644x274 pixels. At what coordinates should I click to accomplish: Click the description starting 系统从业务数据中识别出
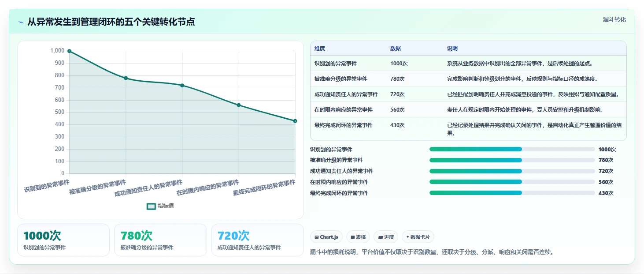[520, 64]
